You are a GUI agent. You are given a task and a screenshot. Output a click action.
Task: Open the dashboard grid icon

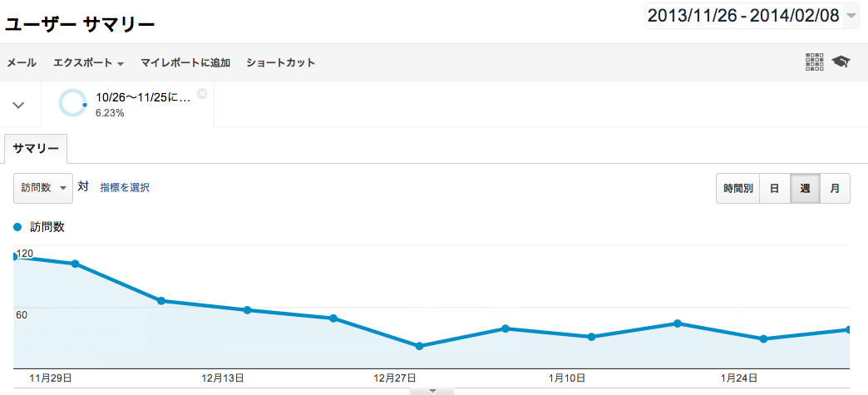pos(814,62)
